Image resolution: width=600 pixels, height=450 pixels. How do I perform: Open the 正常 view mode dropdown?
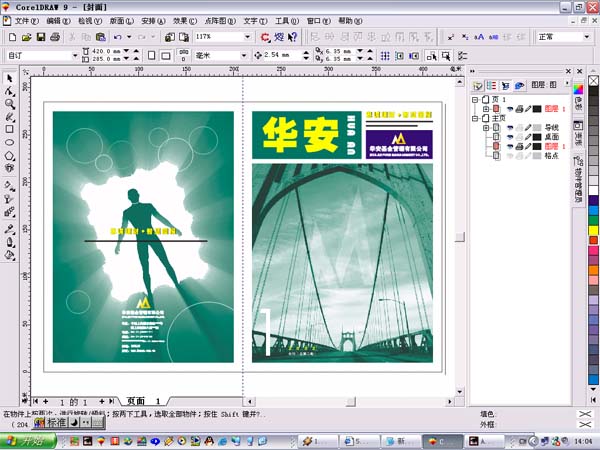point(587,37)
